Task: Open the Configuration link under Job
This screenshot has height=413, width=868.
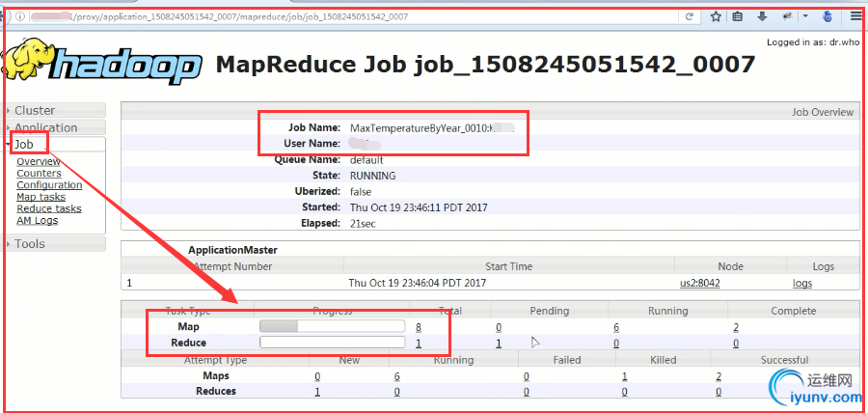Action: click(49, 185)
